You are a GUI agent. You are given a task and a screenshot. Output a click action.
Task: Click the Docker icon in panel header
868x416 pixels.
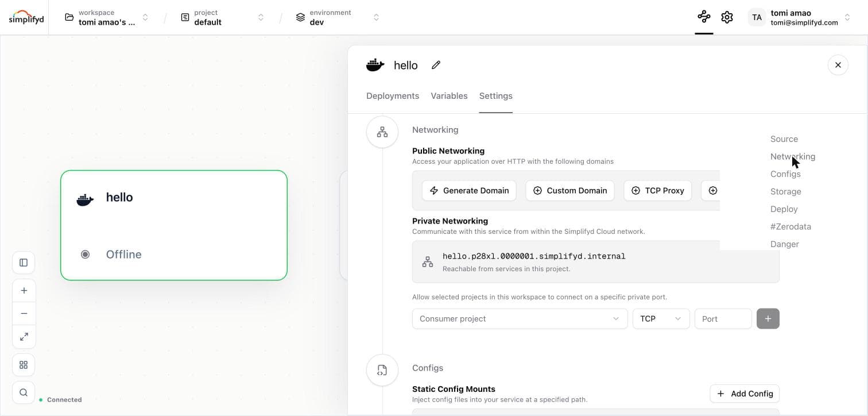(375, 65)
